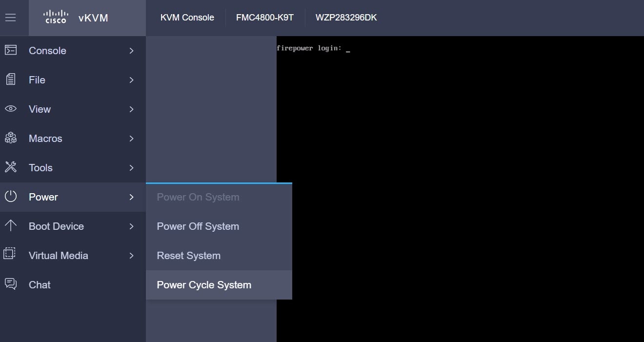
Task: Open Chat via its speech-bubble icon
Action: coord(11,284)
